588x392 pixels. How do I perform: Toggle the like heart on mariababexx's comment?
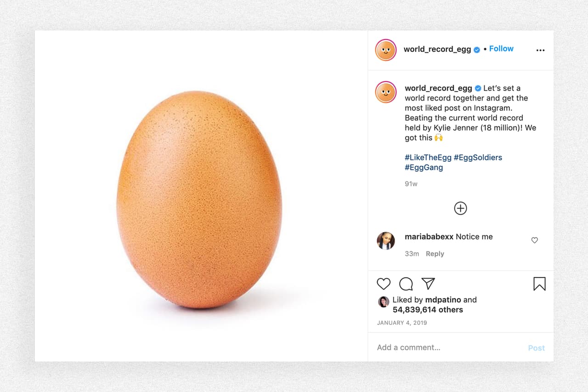coord(534,240)
